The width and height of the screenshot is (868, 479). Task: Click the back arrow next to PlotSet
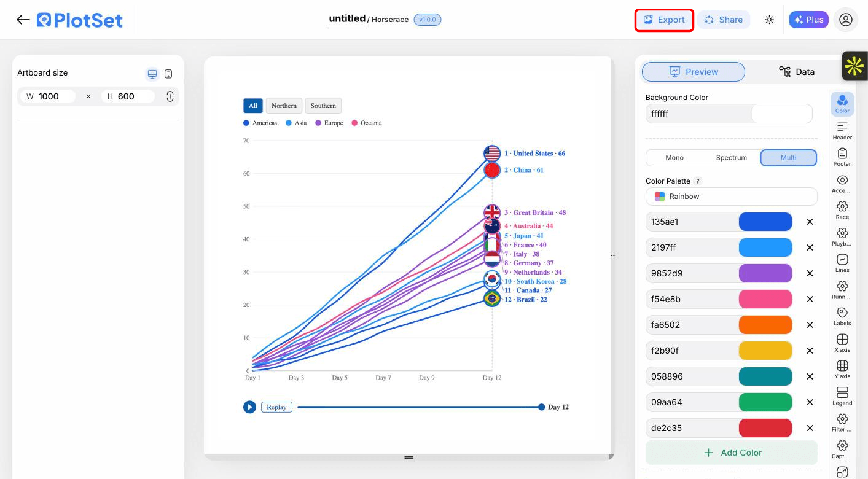point(23,20)
